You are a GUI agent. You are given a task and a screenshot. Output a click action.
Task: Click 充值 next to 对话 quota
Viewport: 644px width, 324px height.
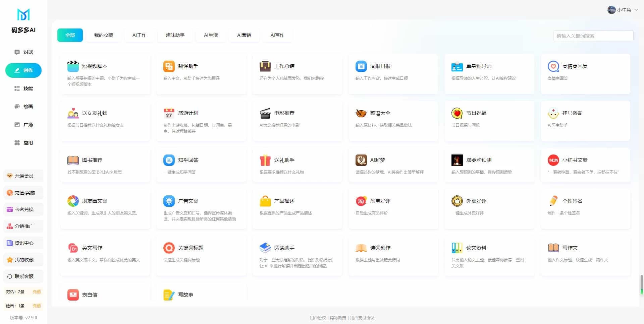click(37, 292)
